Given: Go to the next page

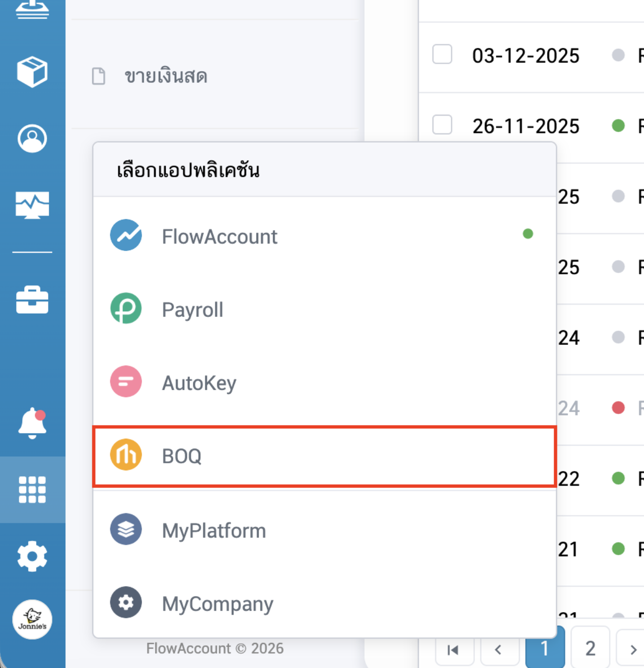Looking at the screenshot, I should (633, 650).
